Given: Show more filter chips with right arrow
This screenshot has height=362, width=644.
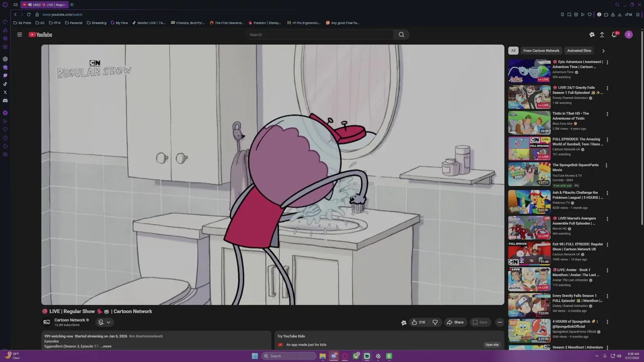Looking at the screenshot, I should pos(603,51).
